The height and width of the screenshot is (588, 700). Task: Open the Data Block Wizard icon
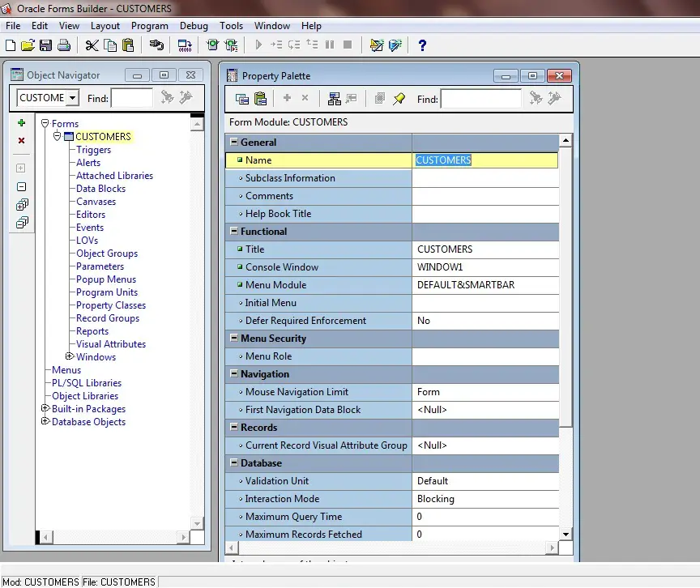click(377, 45)
